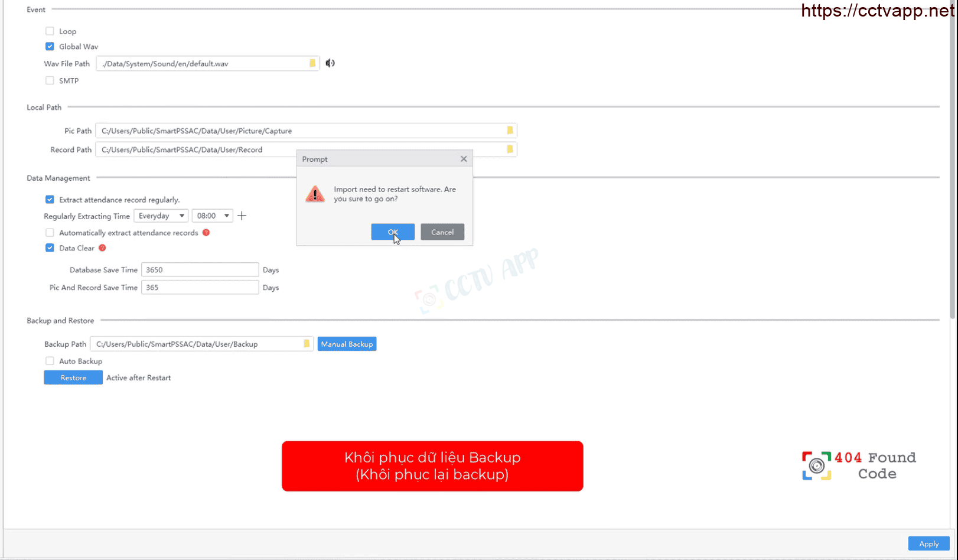958x560 pixels.
Task: Enable the Loop checkbox
Action: pyautogui.click(x=50, y=31)
